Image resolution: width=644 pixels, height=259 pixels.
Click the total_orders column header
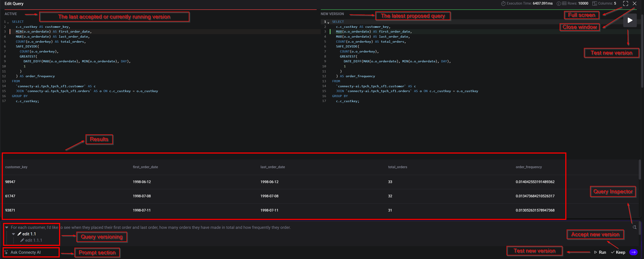point(398,167)
